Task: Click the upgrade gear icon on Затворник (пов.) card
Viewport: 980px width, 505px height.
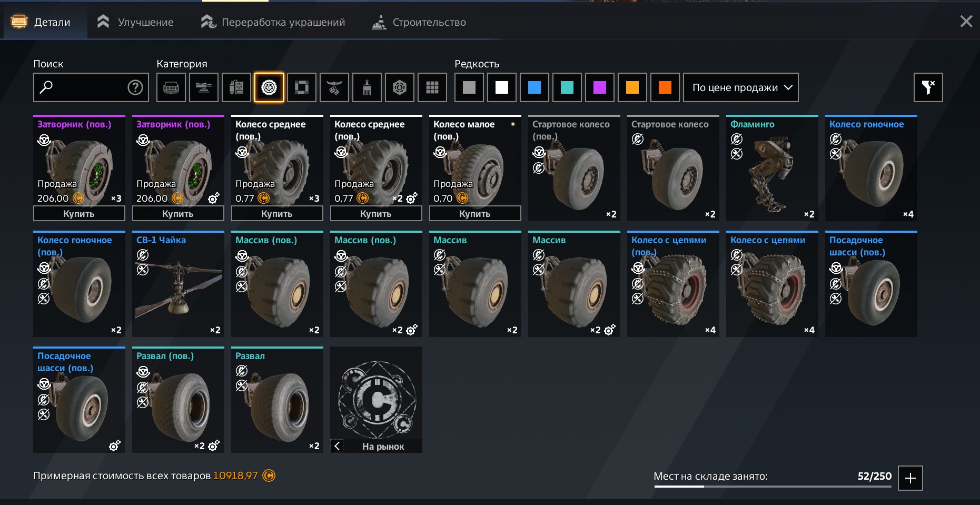Action: [x=213, y=199]
